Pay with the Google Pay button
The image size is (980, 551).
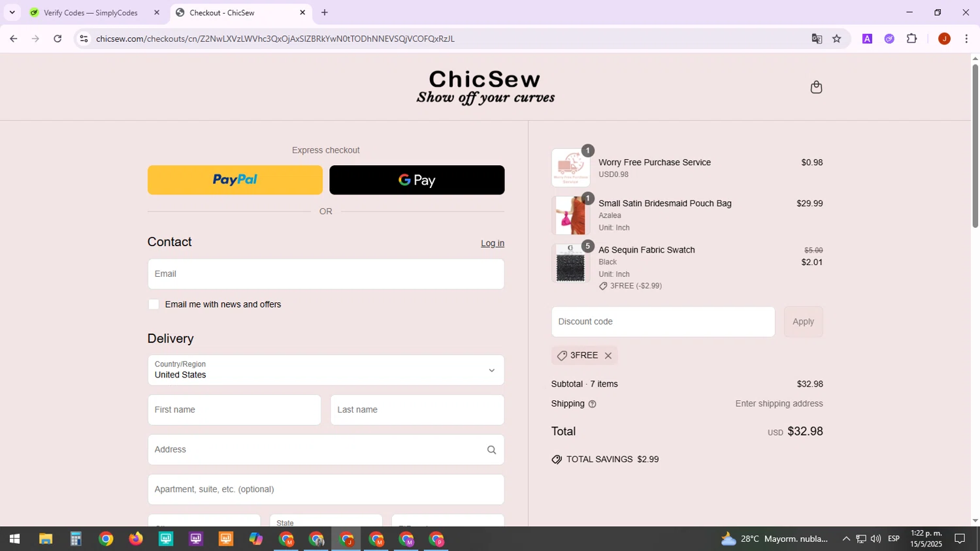coord(417,180)
